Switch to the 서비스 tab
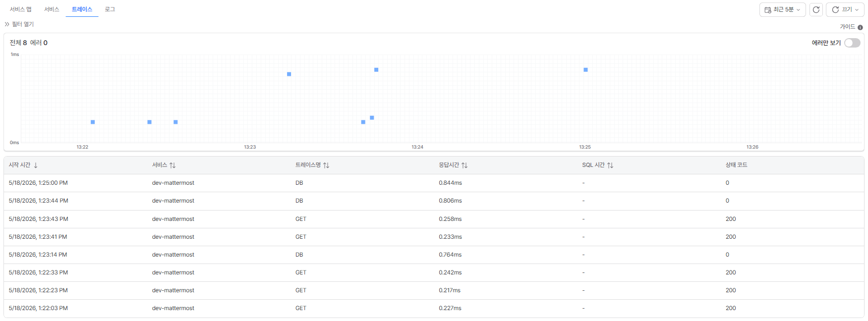 (52, 9)
